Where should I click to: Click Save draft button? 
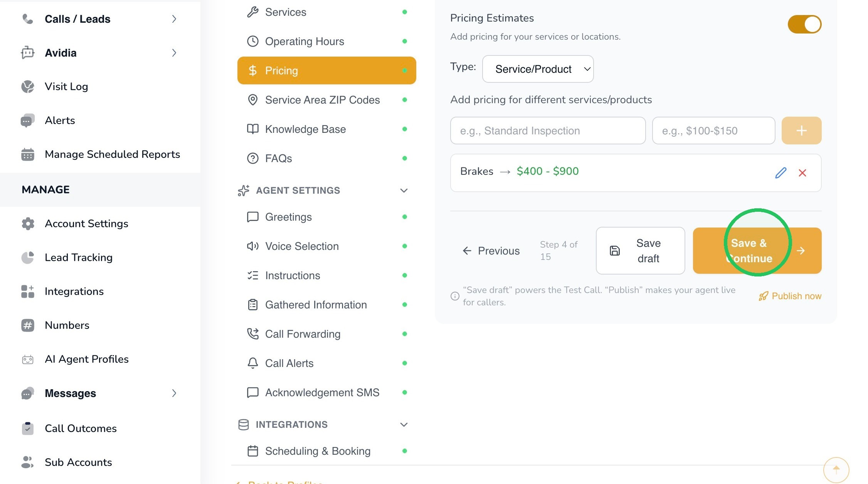click(x=640, y=251)
